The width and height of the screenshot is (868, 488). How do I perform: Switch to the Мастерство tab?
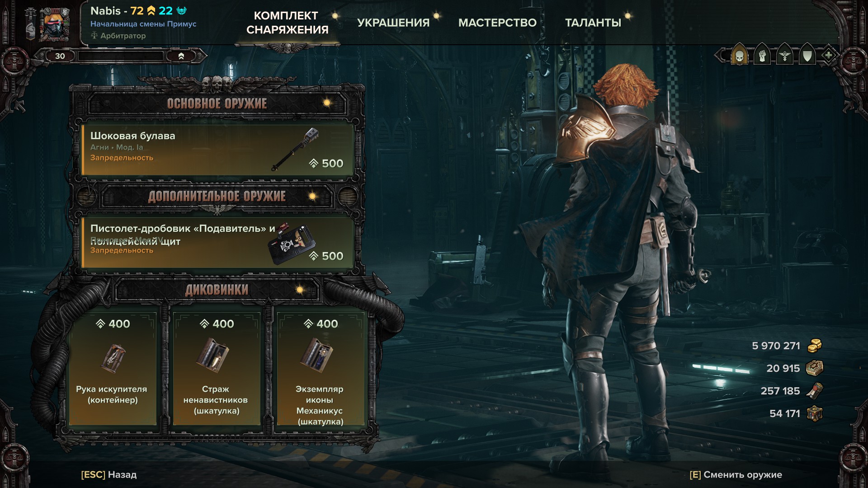(497, 23)
